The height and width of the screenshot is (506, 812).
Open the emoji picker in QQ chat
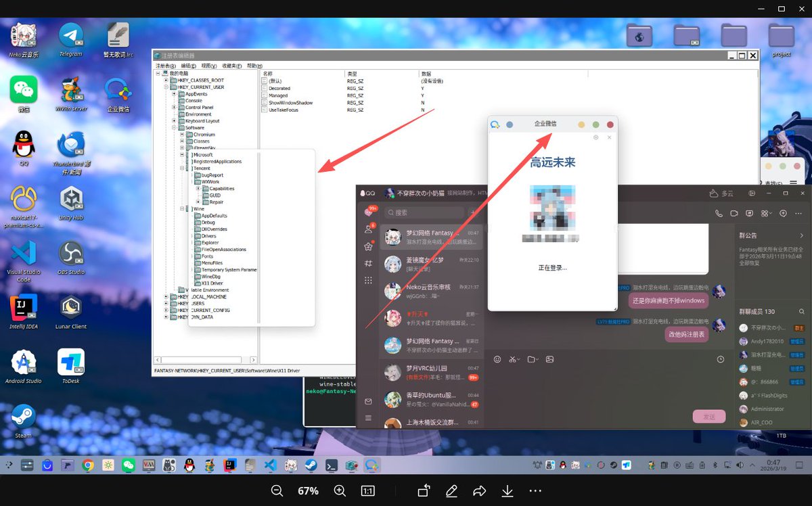click(497, 359)
